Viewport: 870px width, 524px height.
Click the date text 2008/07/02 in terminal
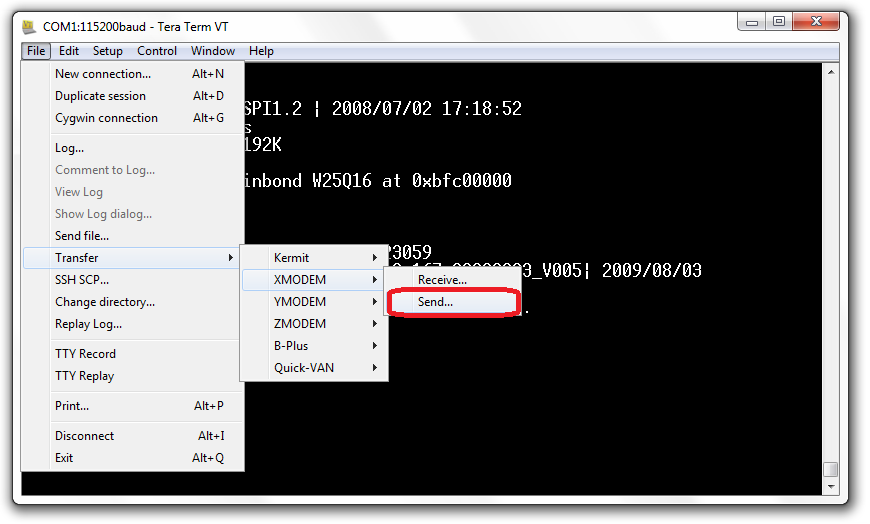click(381, 108)
